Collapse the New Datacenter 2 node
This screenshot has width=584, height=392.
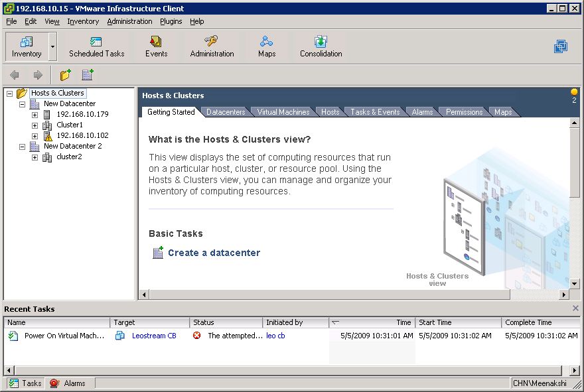click(22, 147)
